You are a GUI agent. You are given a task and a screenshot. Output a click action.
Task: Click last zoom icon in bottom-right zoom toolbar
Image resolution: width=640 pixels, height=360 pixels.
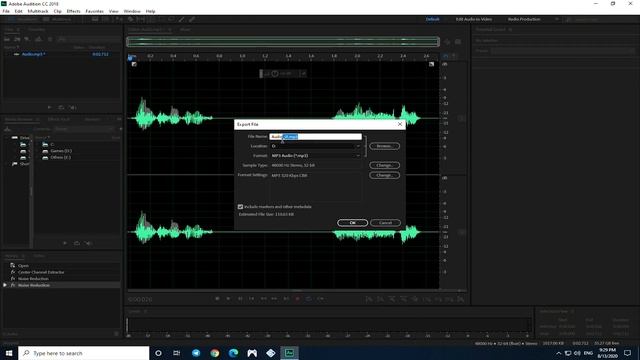460,299
